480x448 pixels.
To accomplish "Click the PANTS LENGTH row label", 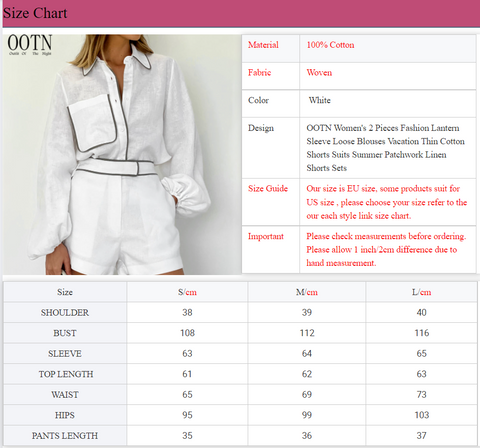I will click(65, 436).
